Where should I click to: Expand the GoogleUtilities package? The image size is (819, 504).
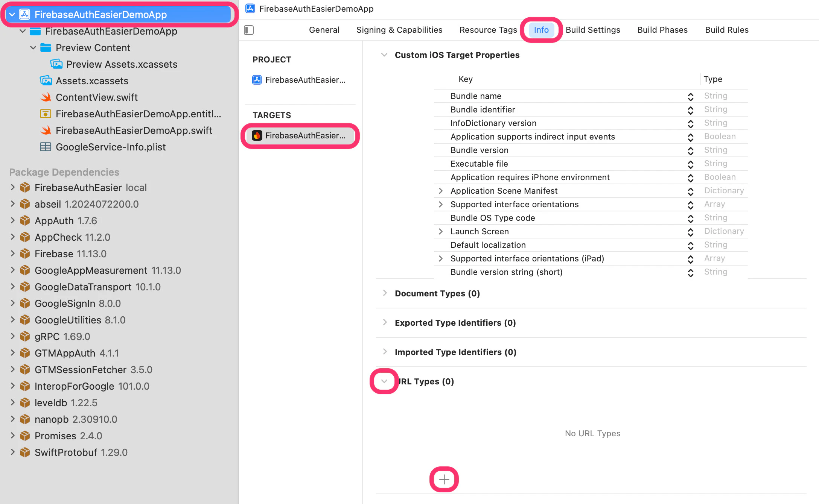click(x=12, y=320)
